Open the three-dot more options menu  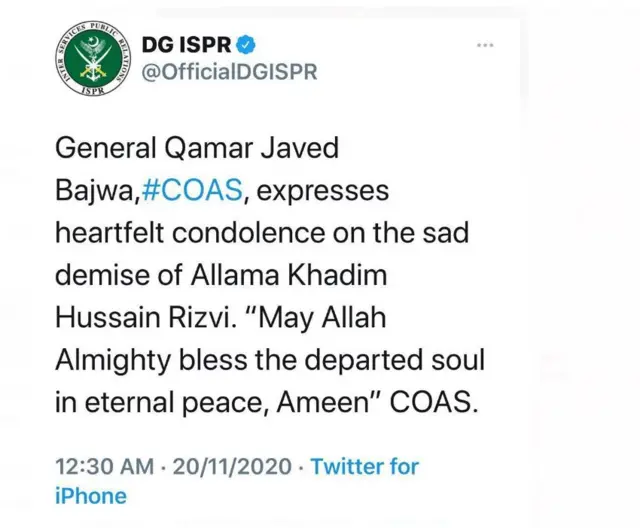tap(486, 45)
